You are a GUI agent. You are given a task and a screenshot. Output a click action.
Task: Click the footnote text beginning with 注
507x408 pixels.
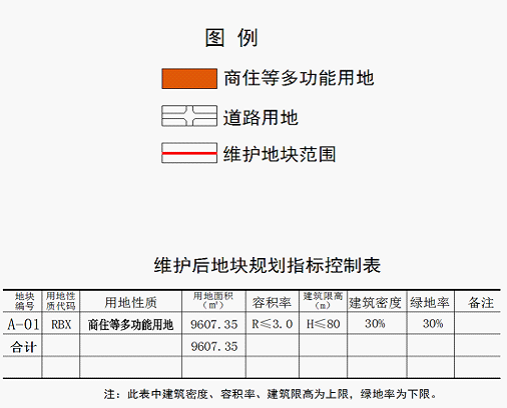270,394
